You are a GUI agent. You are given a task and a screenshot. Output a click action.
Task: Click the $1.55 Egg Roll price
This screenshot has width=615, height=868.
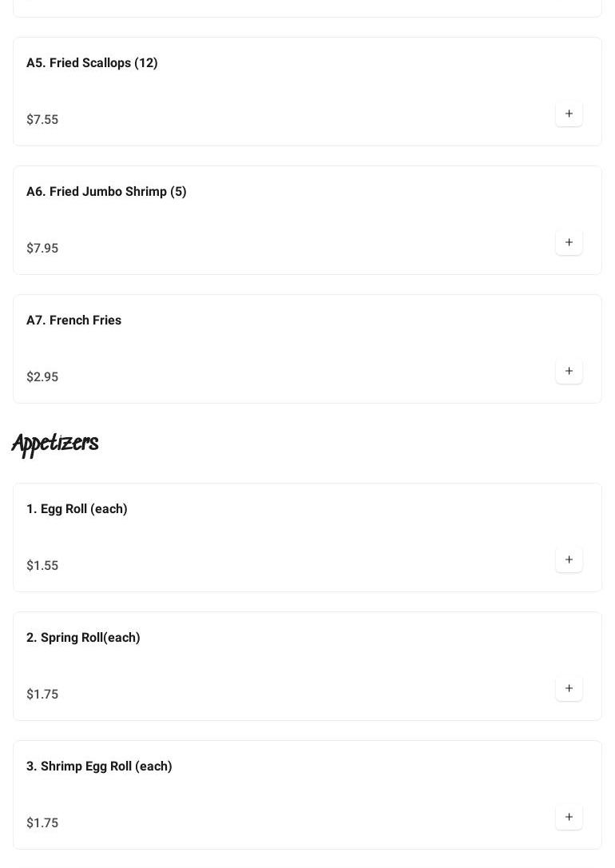[42, 566]
